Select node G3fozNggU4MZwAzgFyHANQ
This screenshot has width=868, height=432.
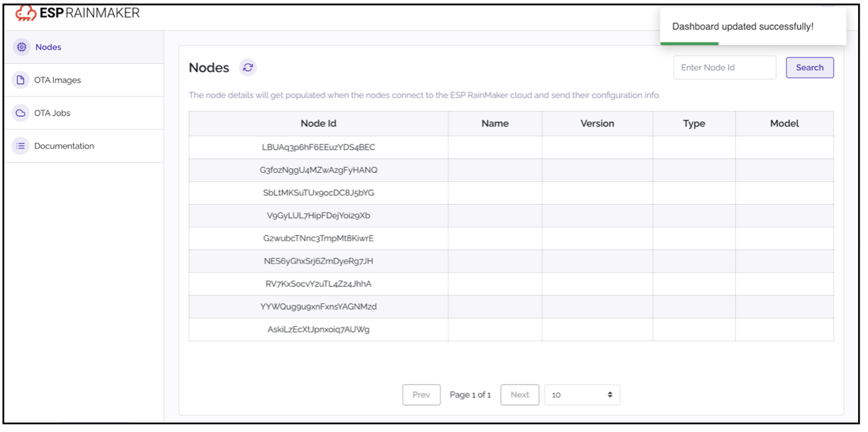point(318,170)
